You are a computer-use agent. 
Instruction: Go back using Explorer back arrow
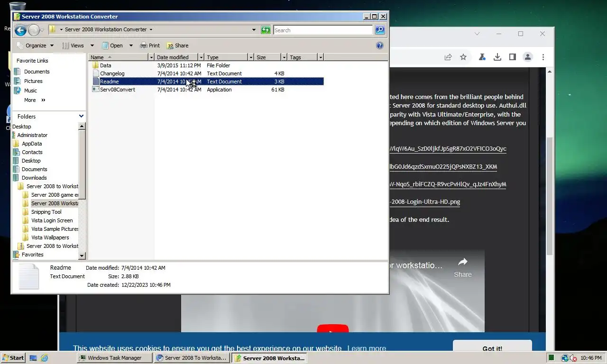point(20,30)
